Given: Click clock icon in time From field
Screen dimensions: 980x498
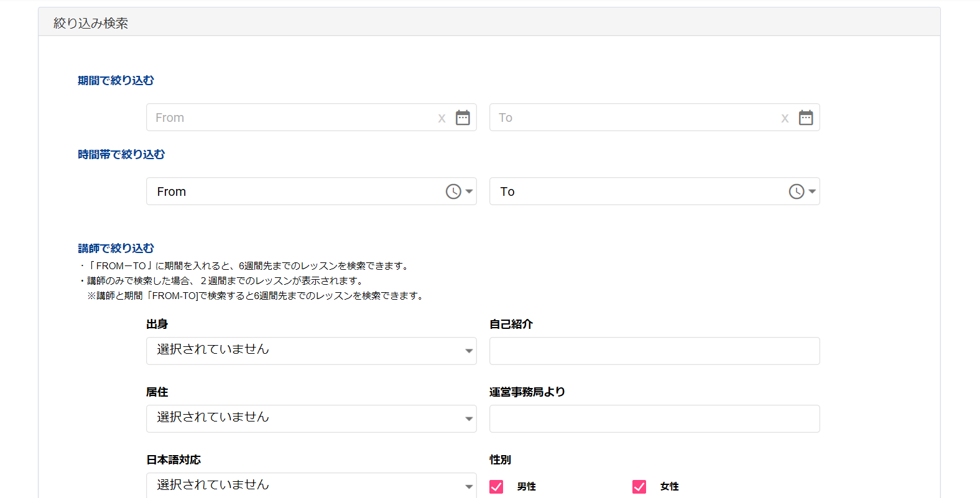Looking at the screenshot, I should (453, 191).
